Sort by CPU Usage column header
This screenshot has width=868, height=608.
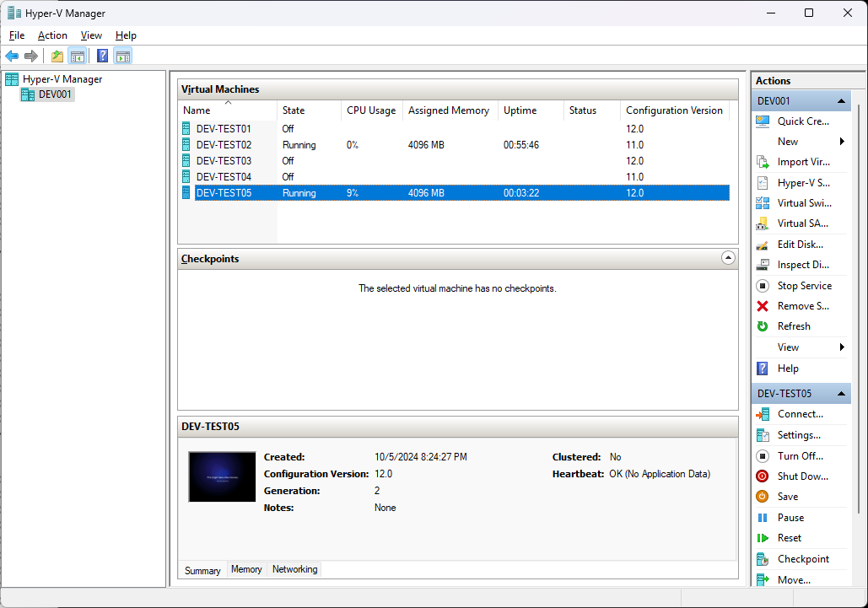pyautogui.click(x=372, y=110)
